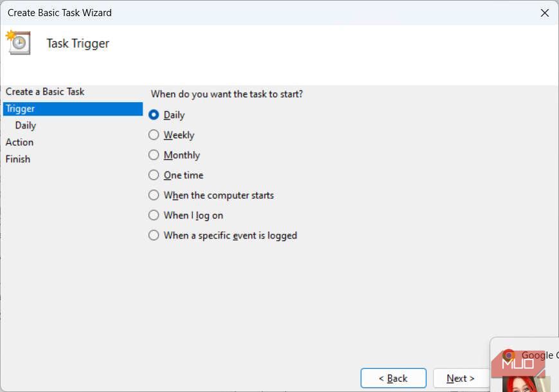Viewport: 559px width, 392px height.
Task: Jump to the Action step
Action: coord(19,142)
